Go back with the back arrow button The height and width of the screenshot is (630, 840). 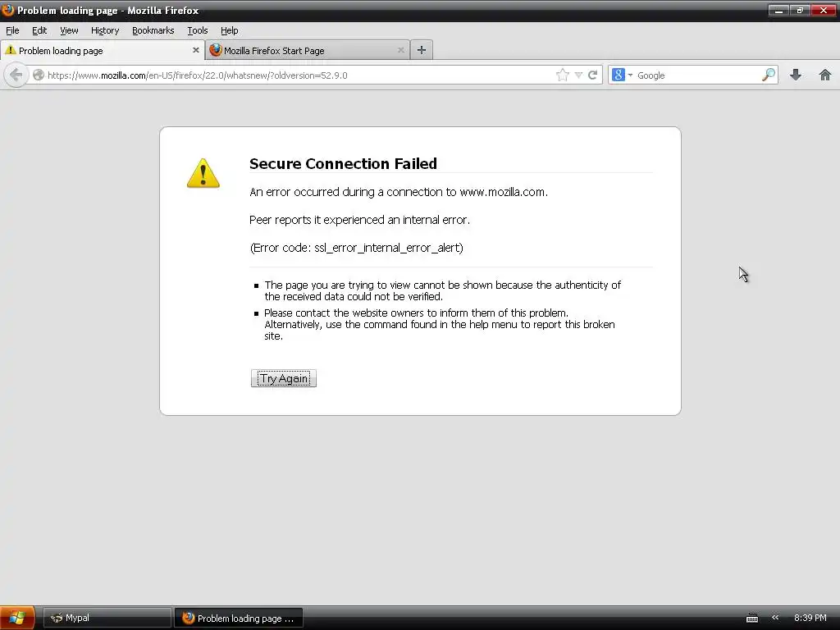click(16, 75)
